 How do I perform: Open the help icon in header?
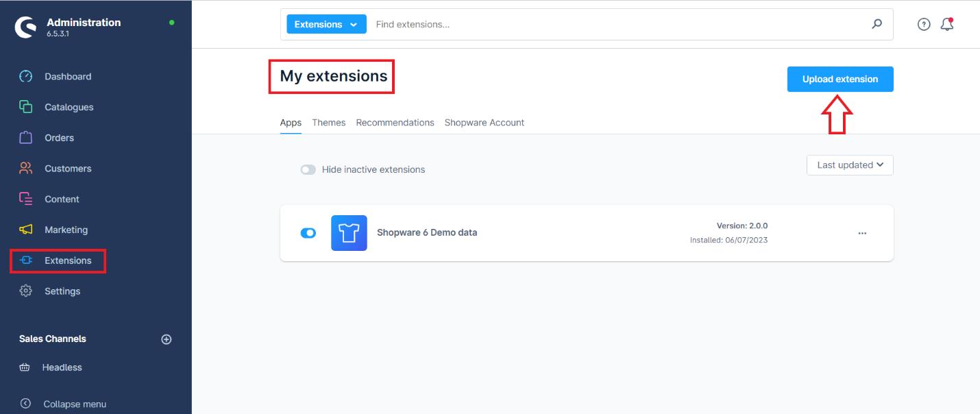[924, 25]
